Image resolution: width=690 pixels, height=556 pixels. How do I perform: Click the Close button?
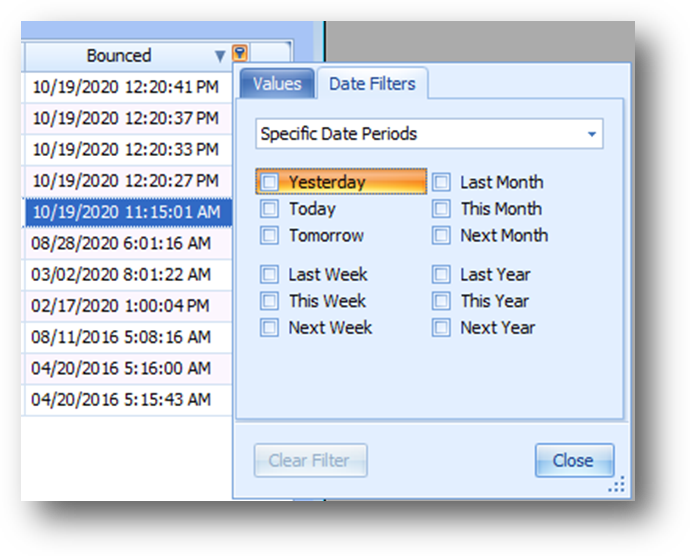coord(574,460)
